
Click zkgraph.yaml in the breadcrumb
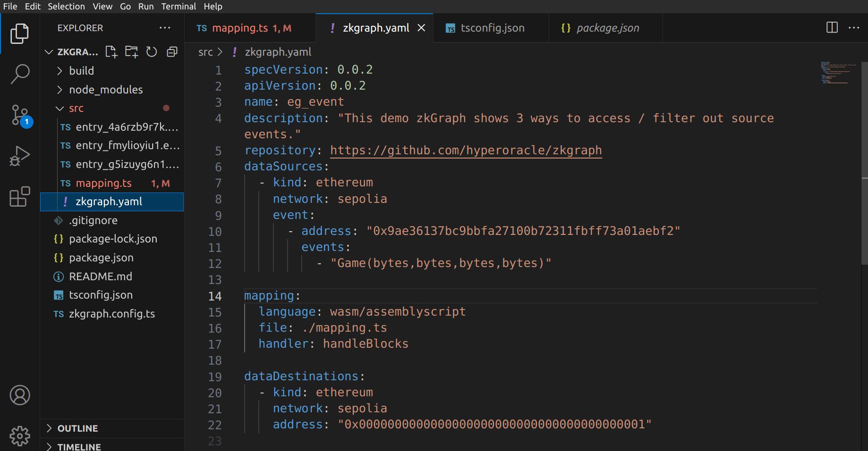tap(278, 52)
